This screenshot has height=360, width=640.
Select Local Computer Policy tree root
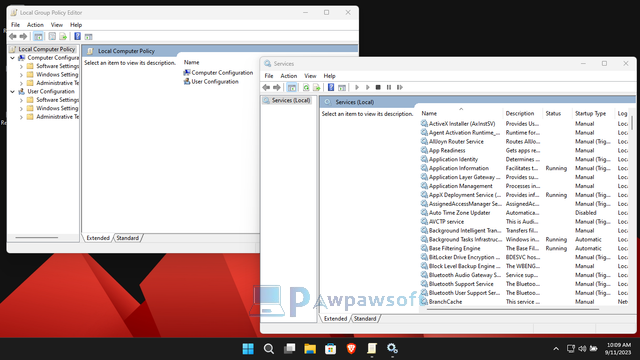click(43, 49)
